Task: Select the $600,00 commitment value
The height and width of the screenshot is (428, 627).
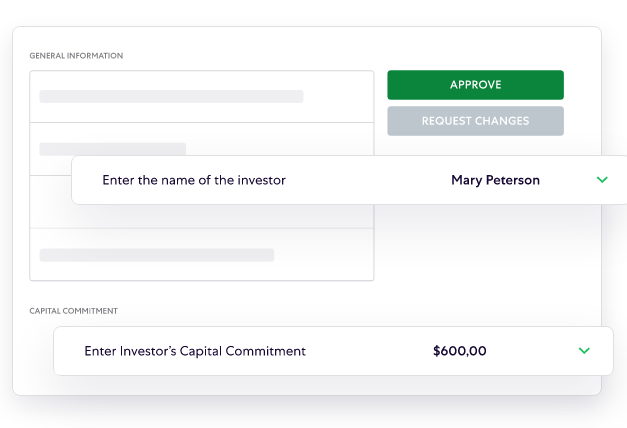Action: pos(460,351)
